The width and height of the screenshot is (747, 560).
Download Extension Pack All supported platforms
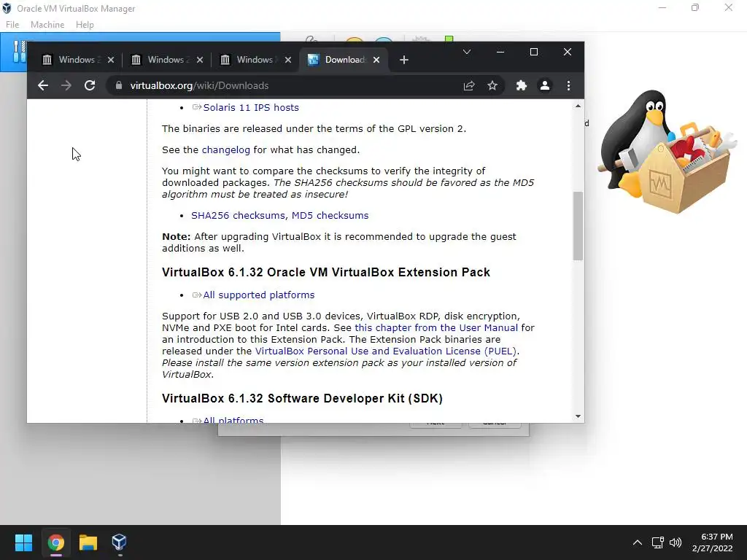258,295
